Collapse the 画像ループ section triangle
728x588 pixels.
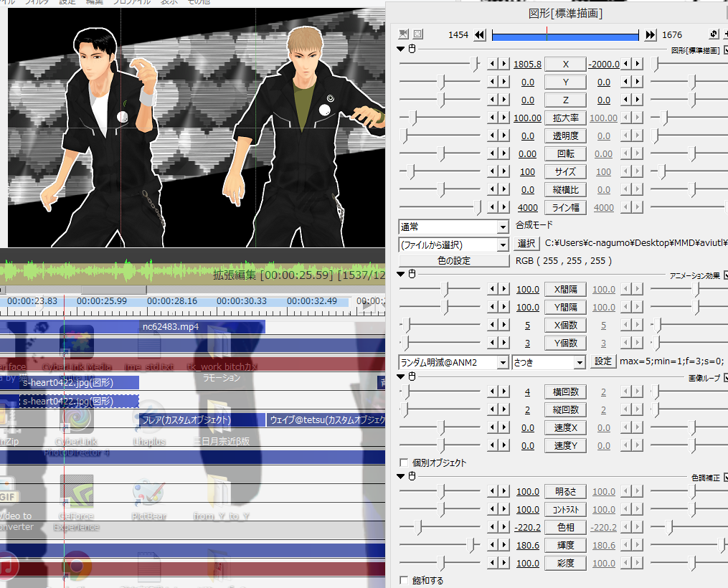click(401, 377)
